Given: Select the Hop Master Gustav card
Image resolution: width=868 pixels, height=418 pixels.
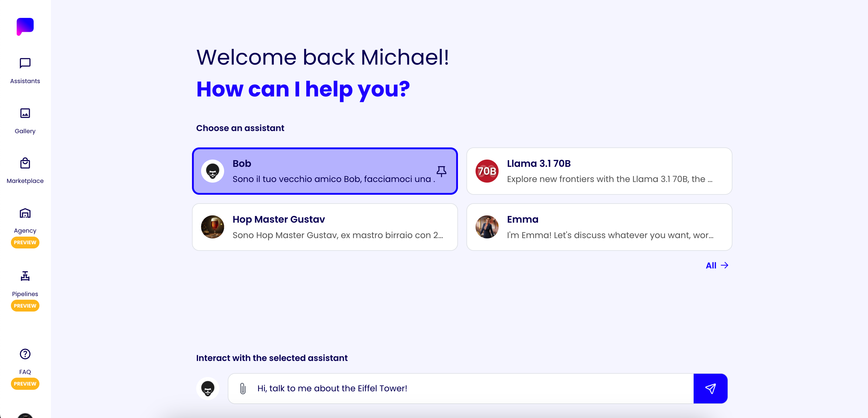Looking at the screenshot, I should (x=325, y=227).
